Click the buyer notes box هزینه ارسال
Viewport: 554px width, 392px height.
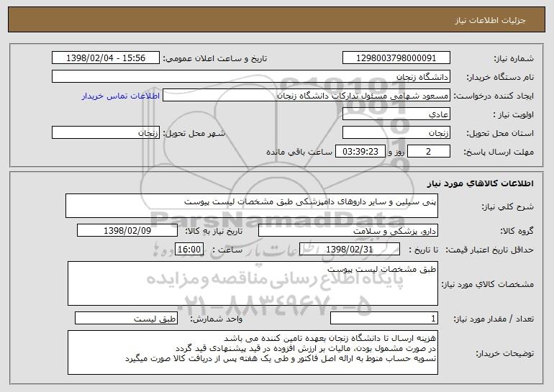(253, 352)
